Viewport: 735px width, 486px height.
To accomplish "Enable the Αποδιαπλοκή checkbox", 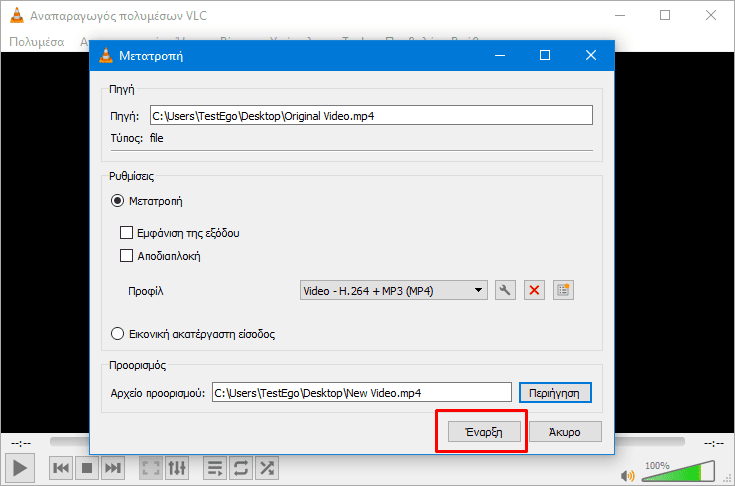I will pyautogui.click(x=127, y=255).
